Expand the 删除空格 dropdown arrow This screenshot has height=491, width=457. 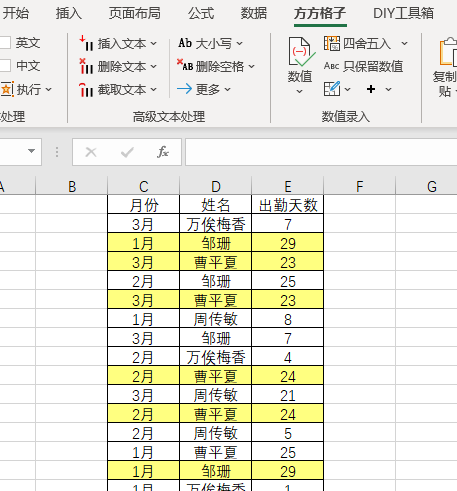coord(252,67)
